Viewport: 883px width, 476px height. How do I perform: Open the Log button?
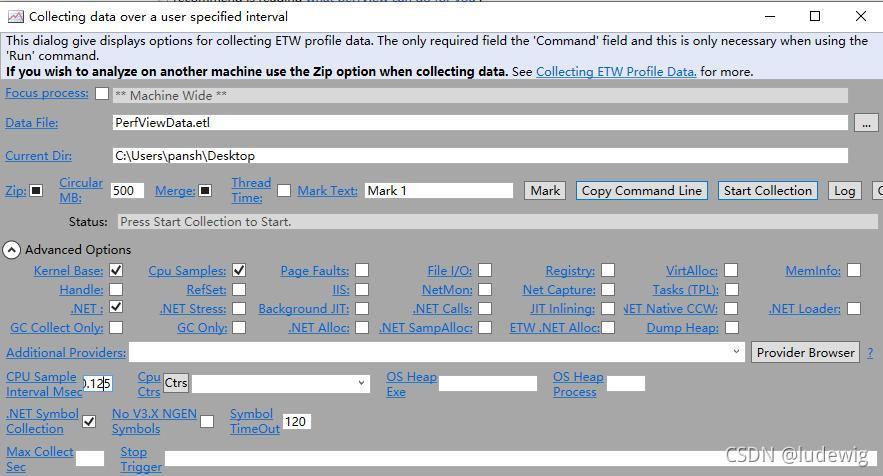point(844,190)
